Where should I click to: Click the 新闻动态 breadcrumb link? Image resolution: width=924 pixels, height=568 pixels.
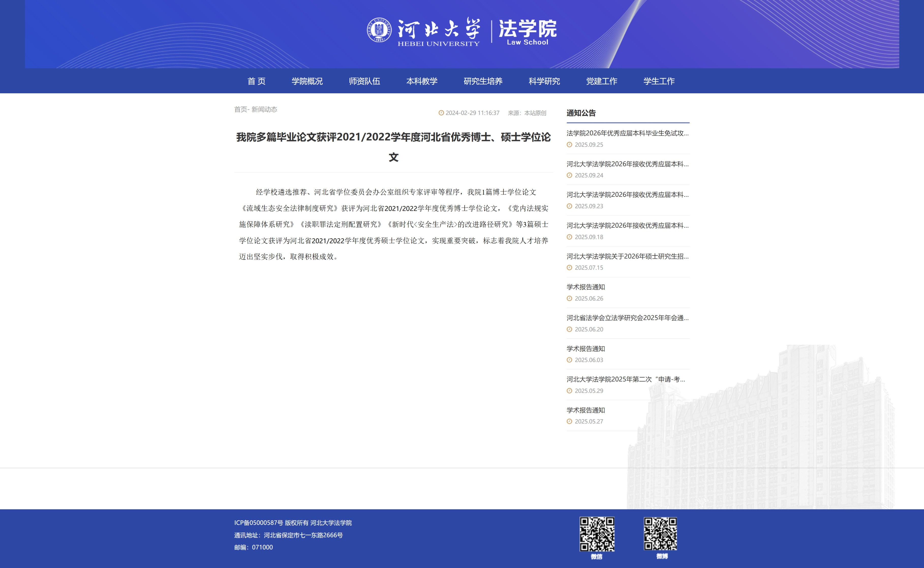tap(264, 109)
